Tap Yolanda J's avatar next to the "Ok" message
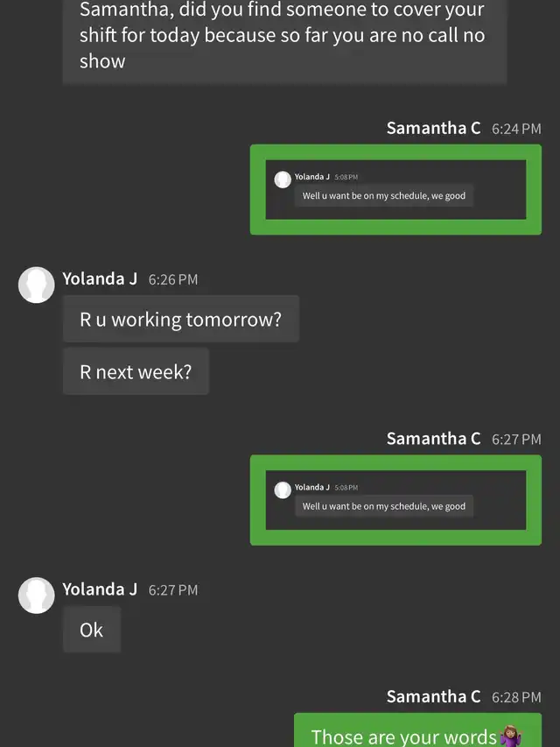560x747 pixels. click(37, 595)
